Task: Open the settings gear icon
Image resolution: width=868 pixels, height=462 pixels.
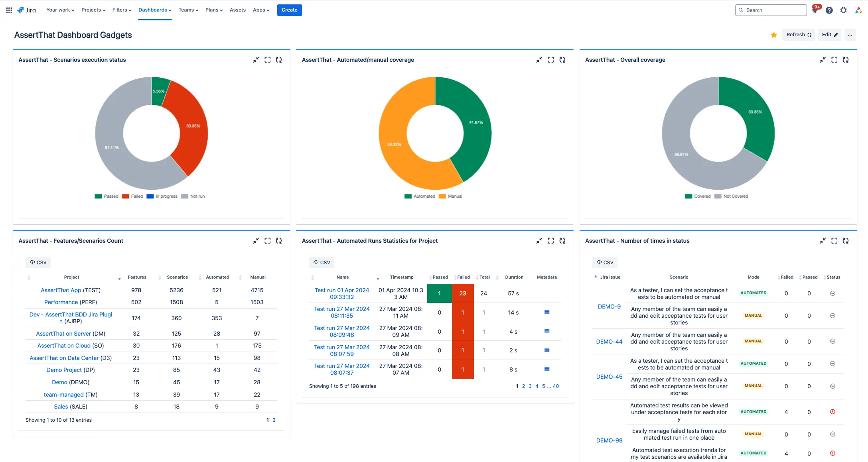Action: click(x=843, y=10)
